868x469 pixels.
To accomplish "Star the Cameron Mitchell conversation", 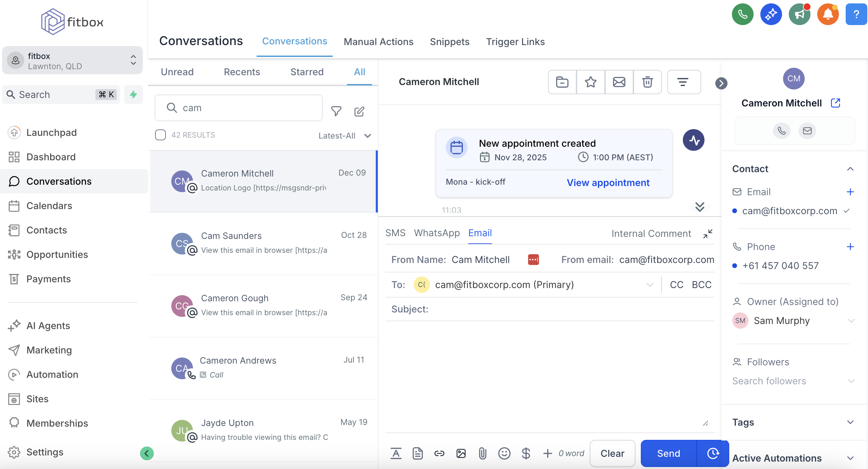I will pos(591,82).
